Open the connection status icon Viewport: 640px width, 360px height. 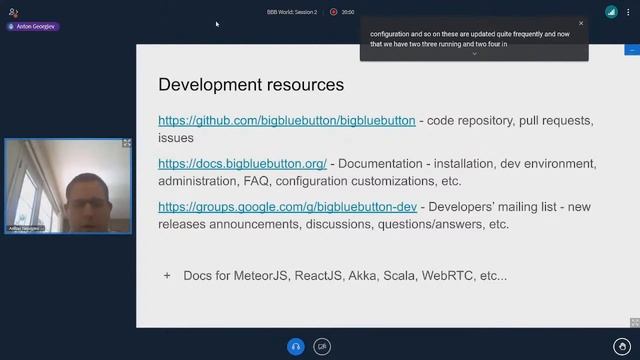[x=611, y=12]
